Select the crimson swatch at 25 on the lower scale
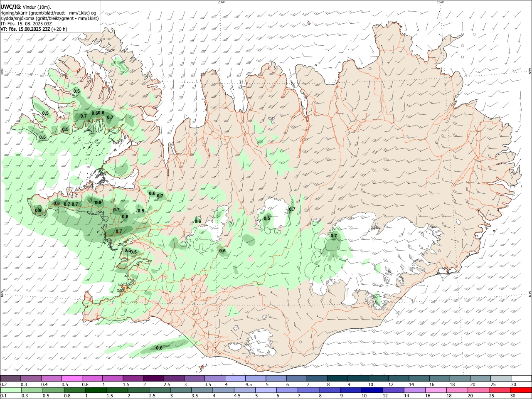532x399 pixels. pos(499,390)
